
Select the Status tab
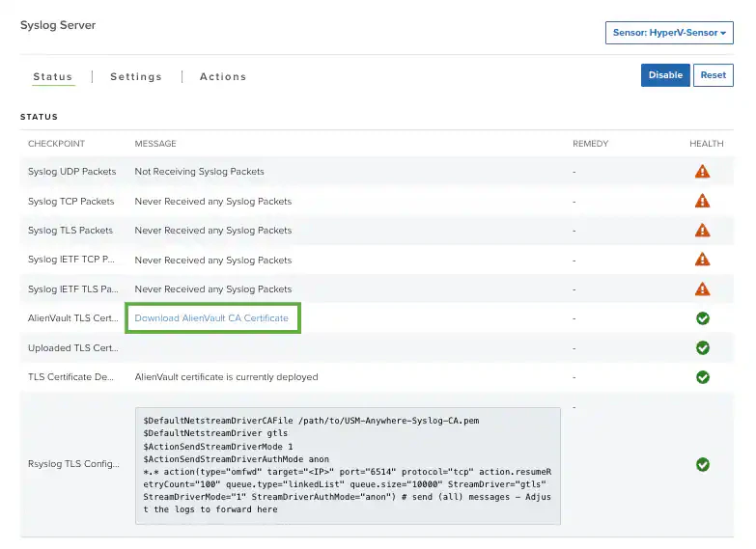pyautogui.click(x=52, y=76)
